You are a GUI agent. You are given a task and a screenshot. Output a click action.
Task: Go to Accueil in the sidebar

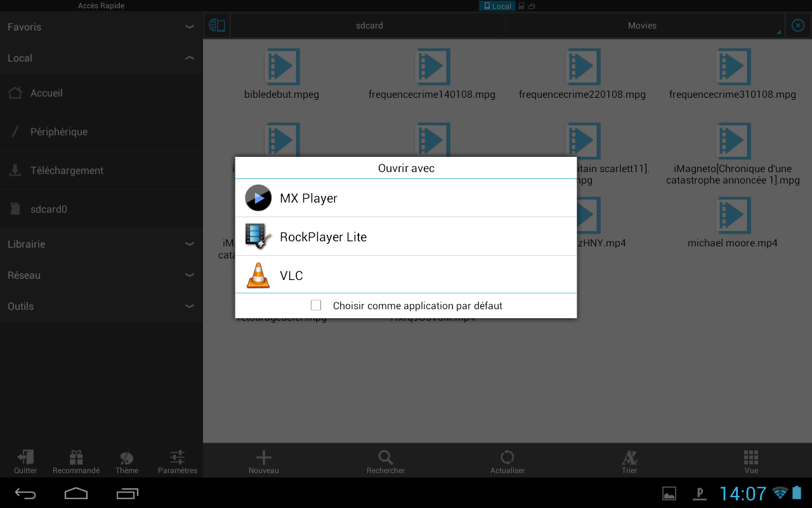click(x=101, y=93)
